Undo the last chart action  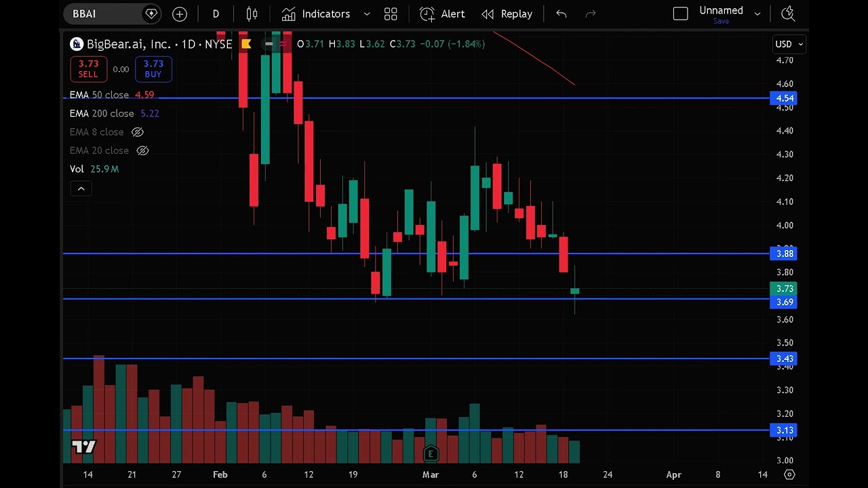tap(561, 14)
